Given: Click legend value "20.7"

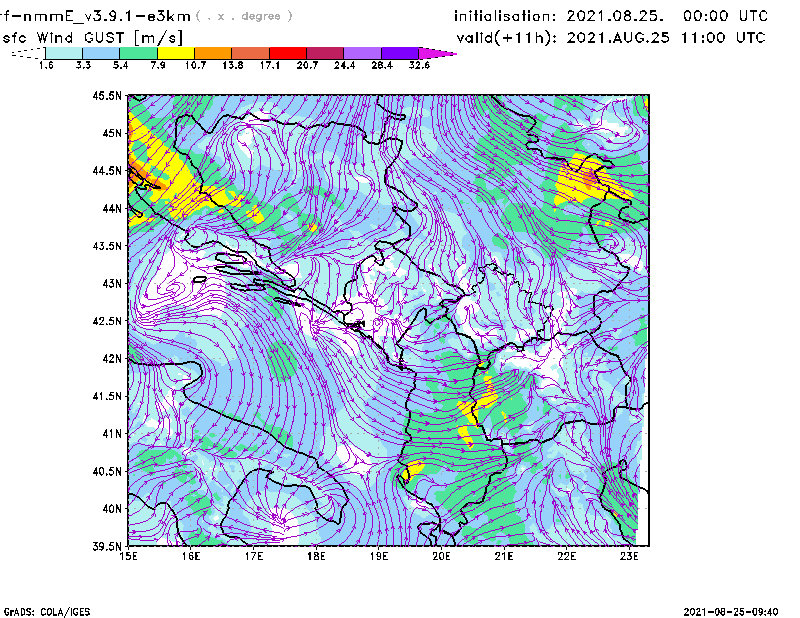Looking at the screenshot, I should [x=307, y=65].
